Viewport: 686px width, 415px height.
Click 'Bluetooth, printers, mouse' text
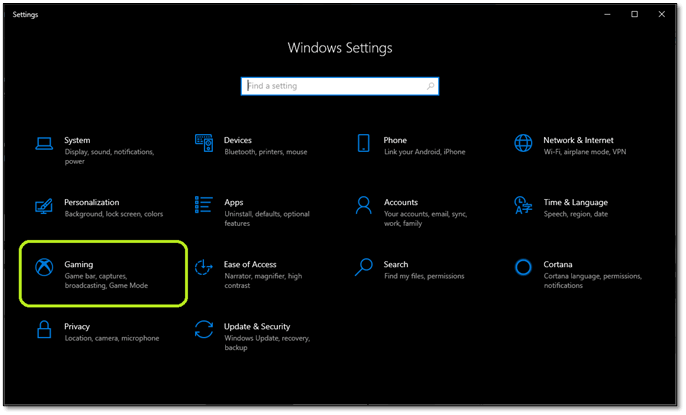point(266,152)
